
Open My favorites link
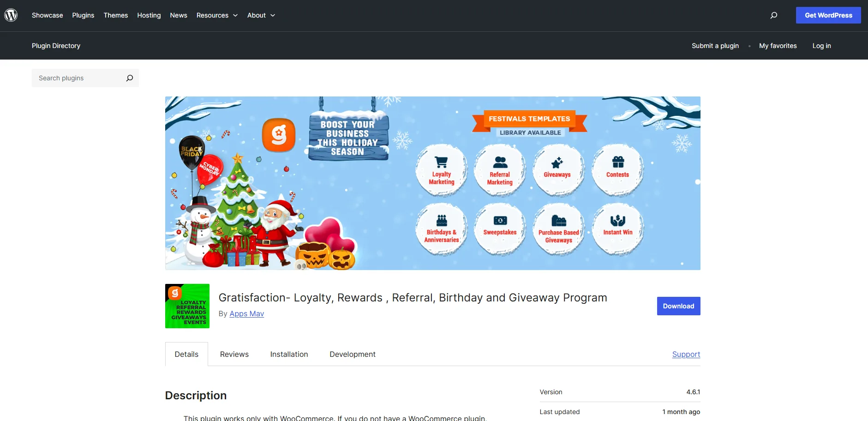click(778, 46)
